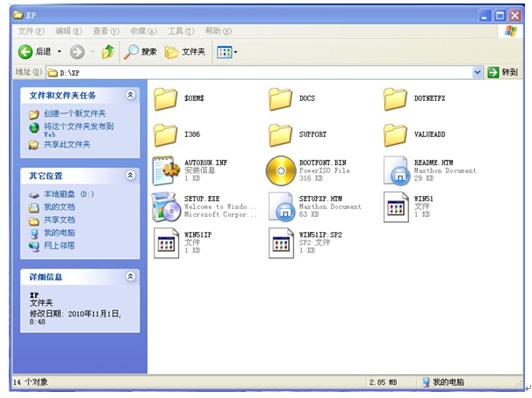This screenshot has height=398, width=532.
Task: Select the WIN51IP file icon
Action: [166, 242]
